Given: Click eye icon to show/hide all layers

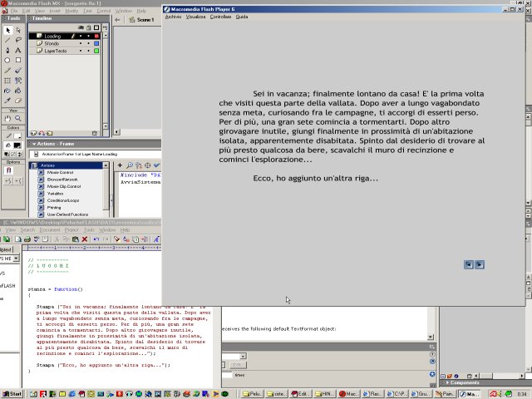Looking at the screenshot, I should coord(81,27).
